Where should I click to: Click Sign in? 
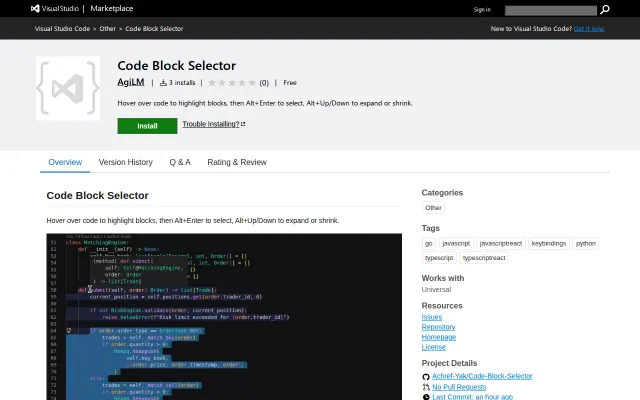pyautogui.click(x=482, y=9)
